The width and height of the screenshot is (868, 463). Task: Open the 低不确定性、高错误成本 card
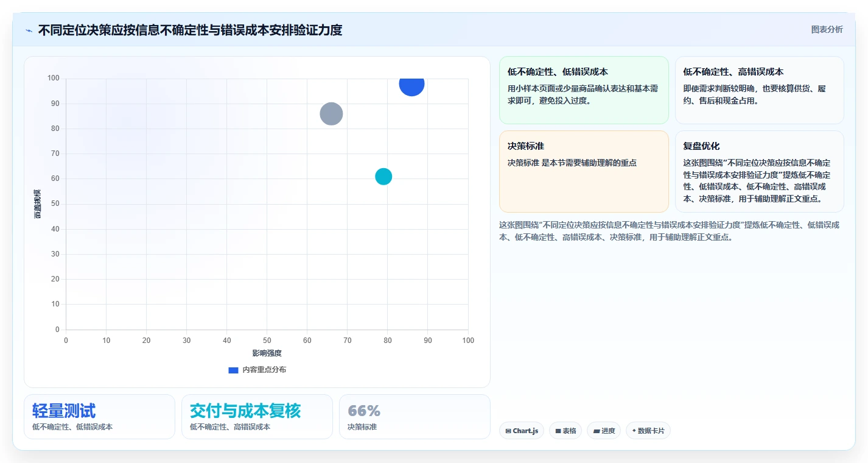click(760, 90)
